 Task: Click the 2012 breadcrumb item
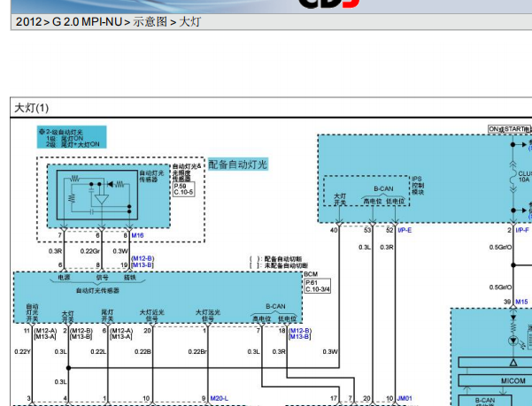point(28,22)
